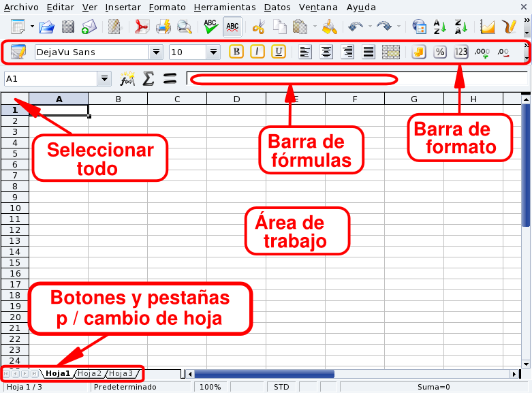Run Spellcheck with the green check icon
The height and width of the screenshot is (393, 532).
coord(210,27)
